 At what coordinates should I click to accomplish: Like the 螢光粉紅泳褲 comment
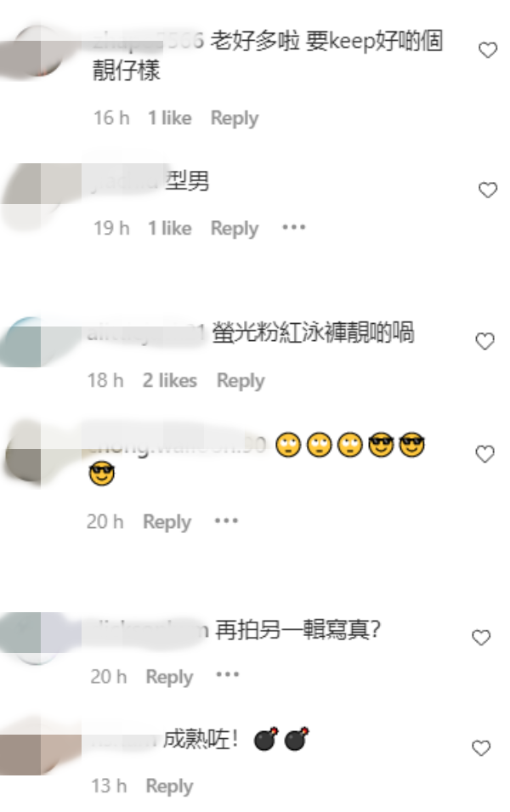coord(484,341)
